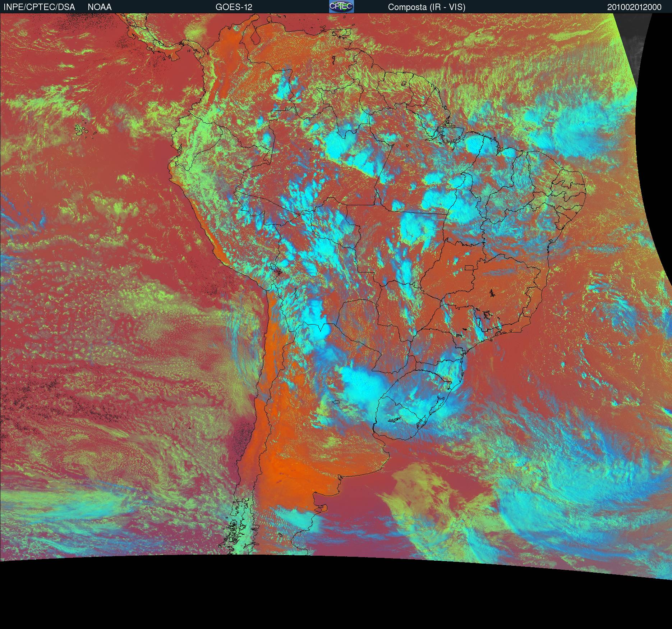Click the '201002012000' timestamp

(634, 7)
